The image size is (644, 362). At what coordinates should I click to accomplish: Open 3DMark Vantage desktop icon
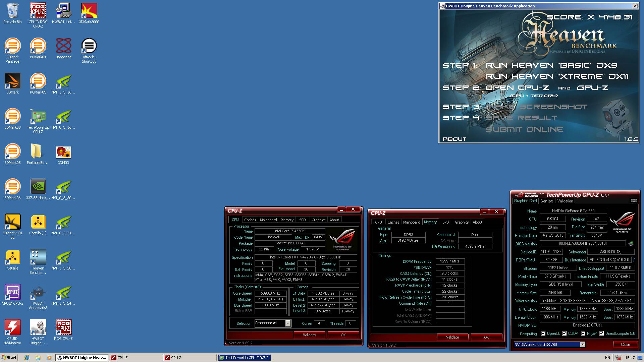pyautogui.click(x=12, y=51)
